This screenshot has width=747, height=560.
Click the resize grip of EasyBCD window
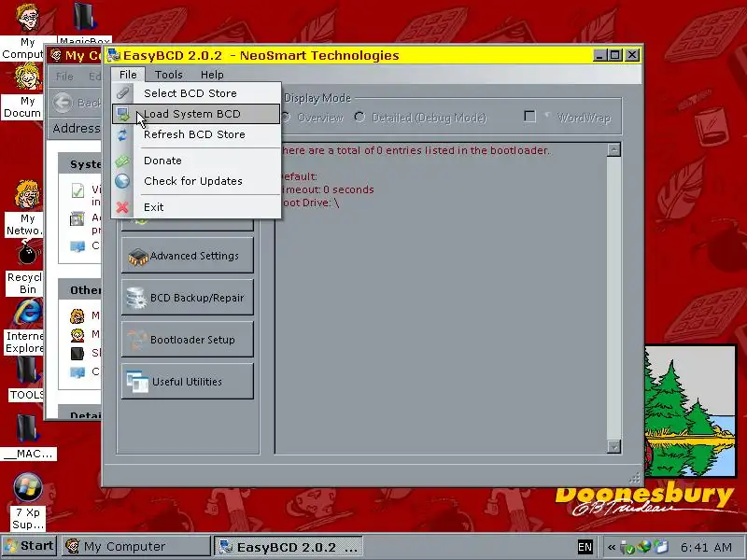[635, 478]
